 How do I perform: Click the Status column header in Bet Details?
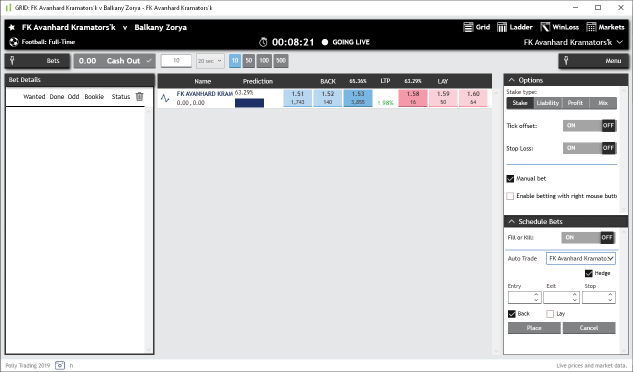pyautogui.click(x=121, y=97)
